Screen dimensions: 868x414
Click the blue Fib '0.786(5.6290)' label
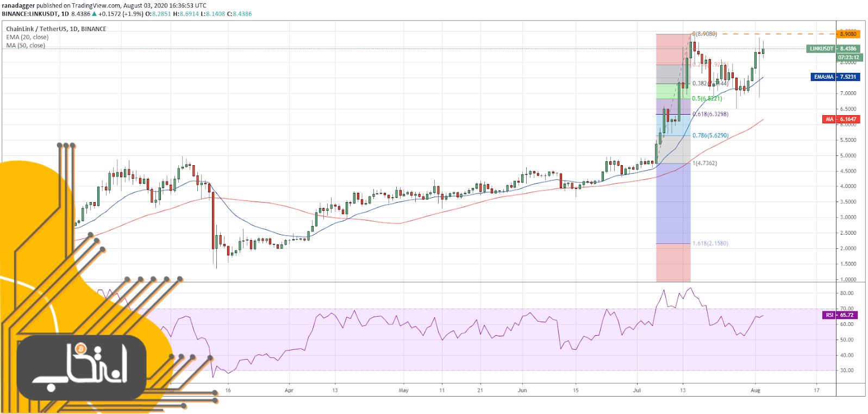click(710, 135)
